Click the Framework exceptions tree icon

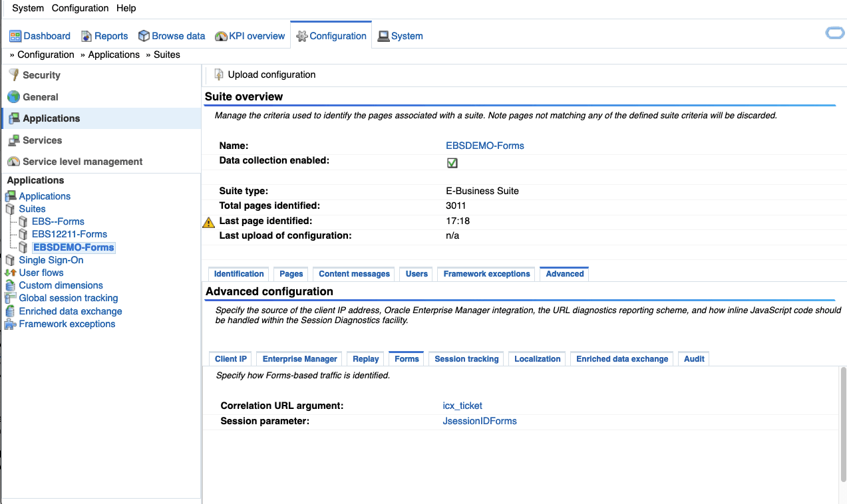point(10,324)
